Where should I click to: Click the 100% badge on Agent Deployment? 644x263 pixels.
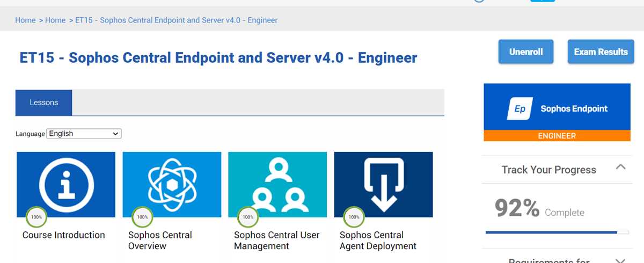[x=354, y=217]
